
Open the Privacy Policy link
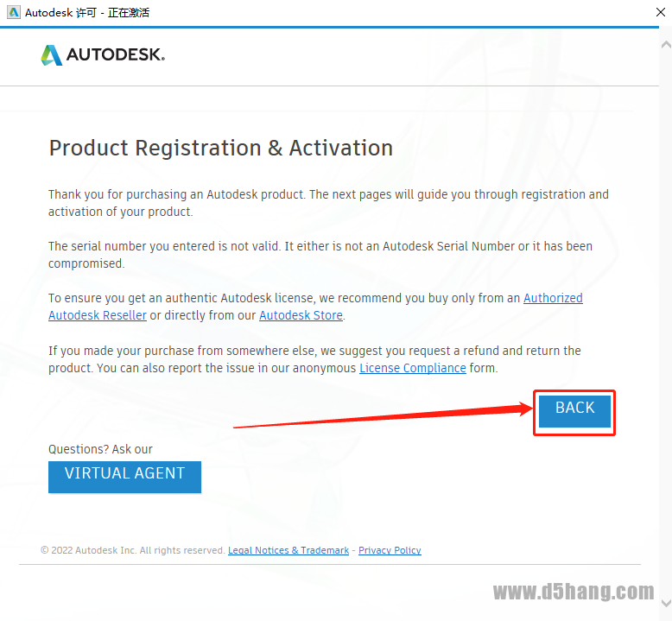click(390, 550)
